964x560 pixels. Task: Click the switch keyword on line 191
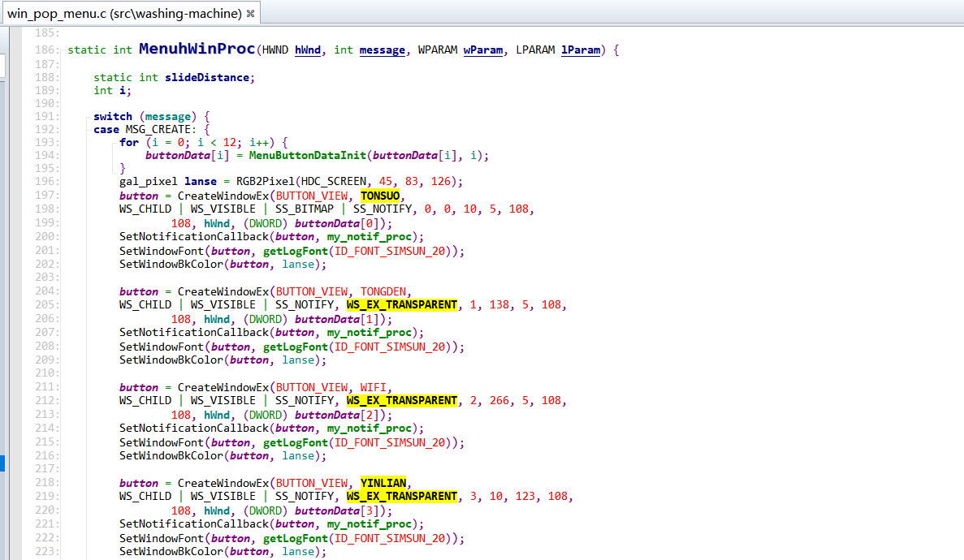(113, 116)
